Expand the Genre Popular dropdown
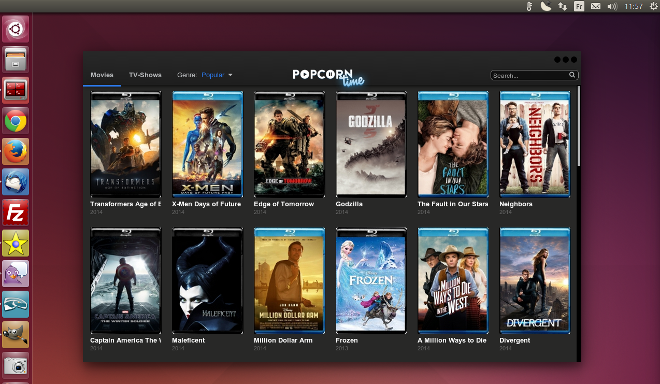 tap(217, 75)
